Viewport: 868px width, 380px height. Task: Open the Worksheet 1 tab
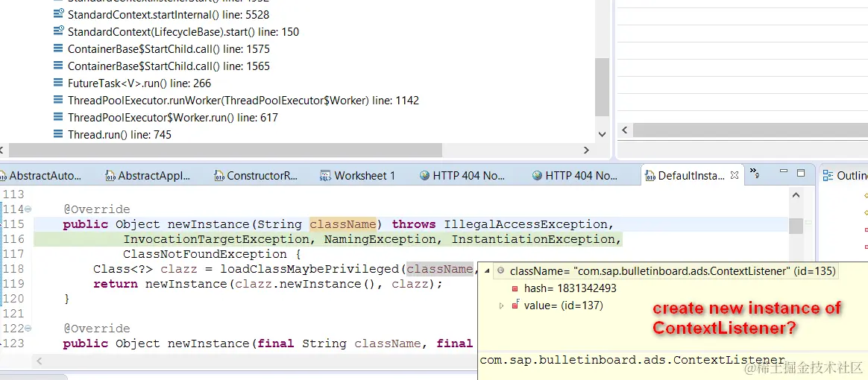click(358, 176)
